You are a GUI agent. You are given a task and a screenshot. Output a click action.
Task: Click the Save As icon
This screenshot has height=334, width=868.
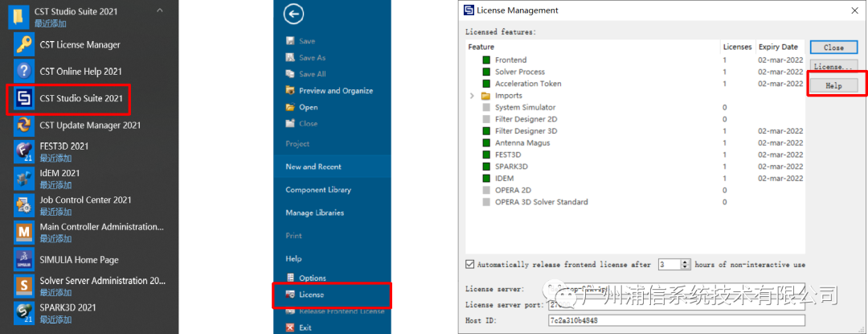pos(289,57)
